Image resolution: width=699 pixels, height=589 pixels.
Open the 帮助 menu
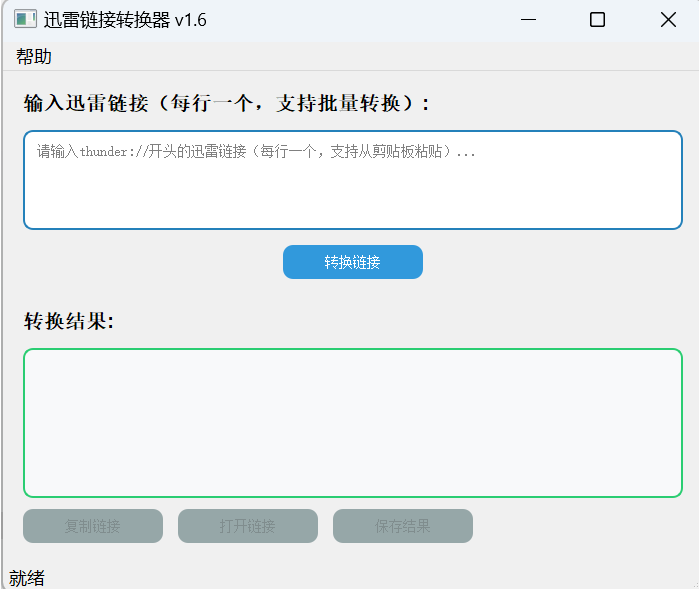[x=34, y=57]
